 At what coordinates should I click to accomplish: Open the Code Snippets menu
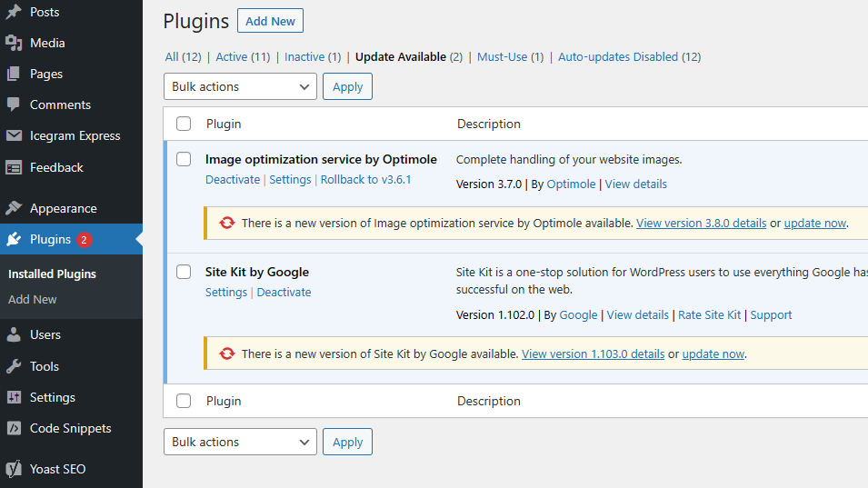click(71, 428)
